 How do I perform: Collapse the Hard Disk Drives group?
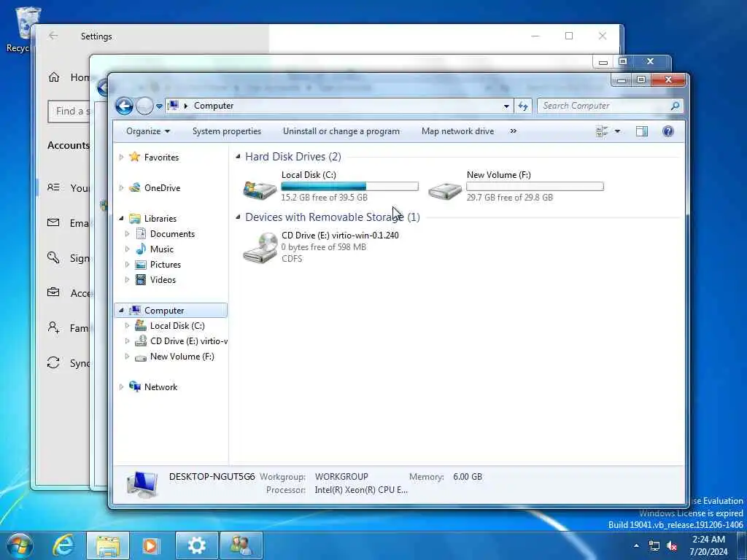pyautogui.click(x=239, y=157)
